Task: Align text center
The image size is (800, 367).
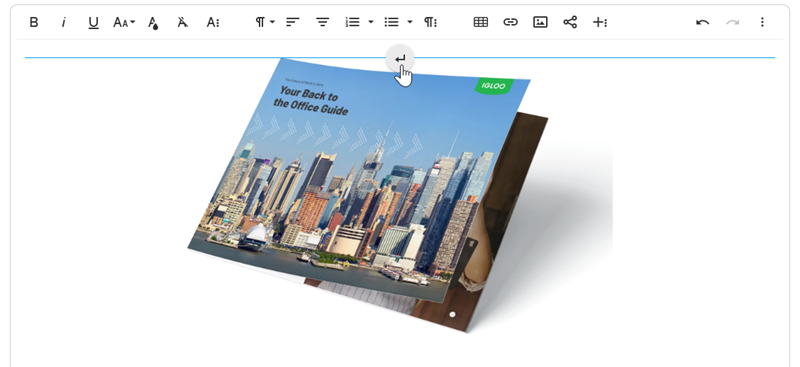Action: click(322, 22)
